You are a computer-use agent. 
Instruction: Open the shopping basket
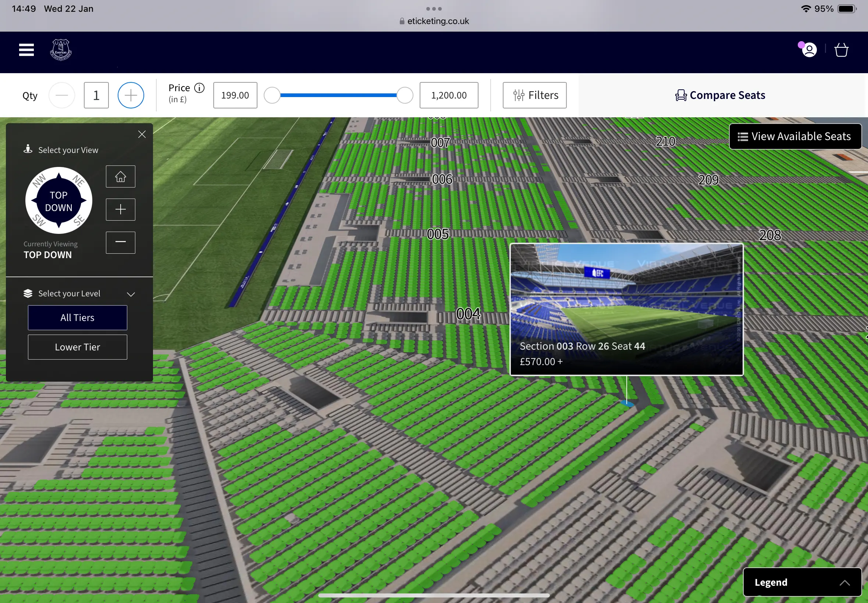point(841,50)
